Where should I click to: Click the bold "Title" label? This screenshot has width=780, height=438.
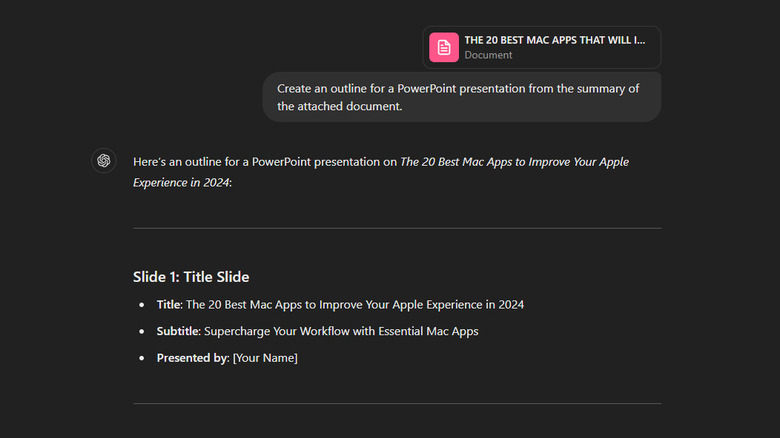point(168,305)
